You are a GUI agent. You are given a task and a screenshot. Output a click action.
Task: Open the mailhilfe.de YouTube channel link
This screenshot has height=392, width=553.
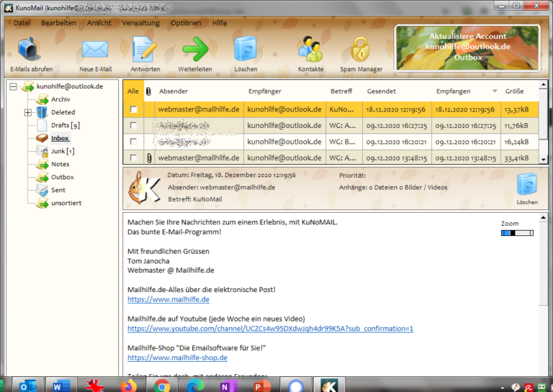click(270, 329)
